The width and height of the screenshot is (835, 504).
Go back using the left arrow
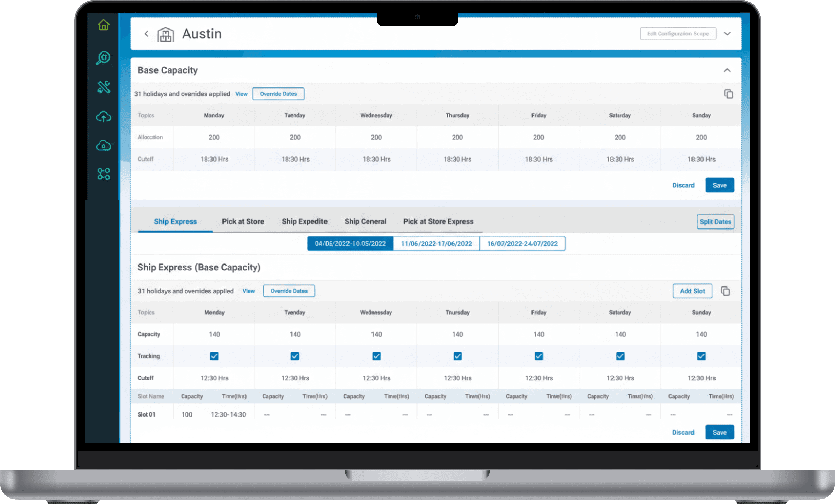click(147, 34)
